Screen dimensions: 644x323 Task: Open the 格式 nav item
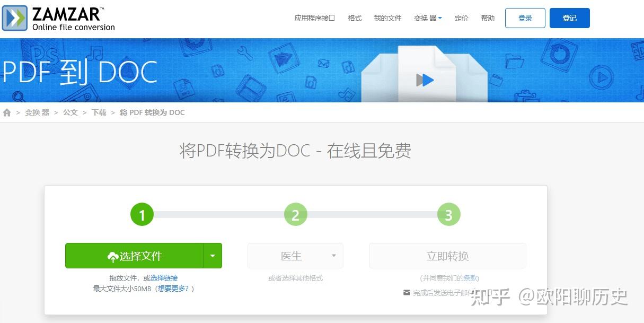pos(355,18)
